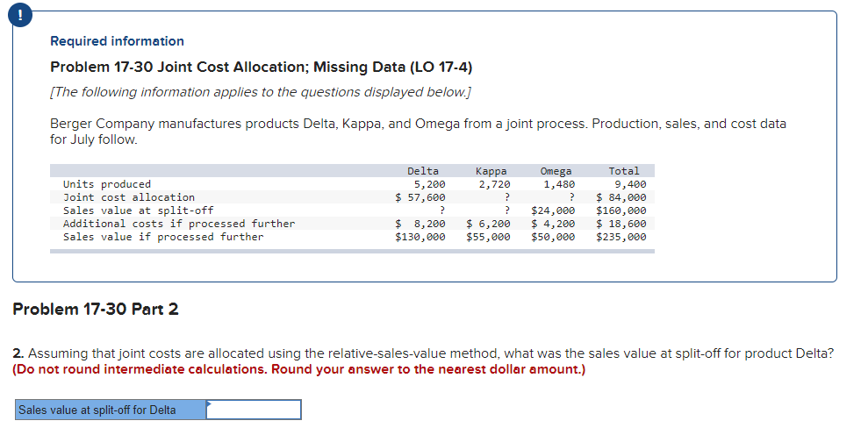868x428 pixels.
Task: Click Kappa additional cost value $6,200
Action: (x=488, y=224)
